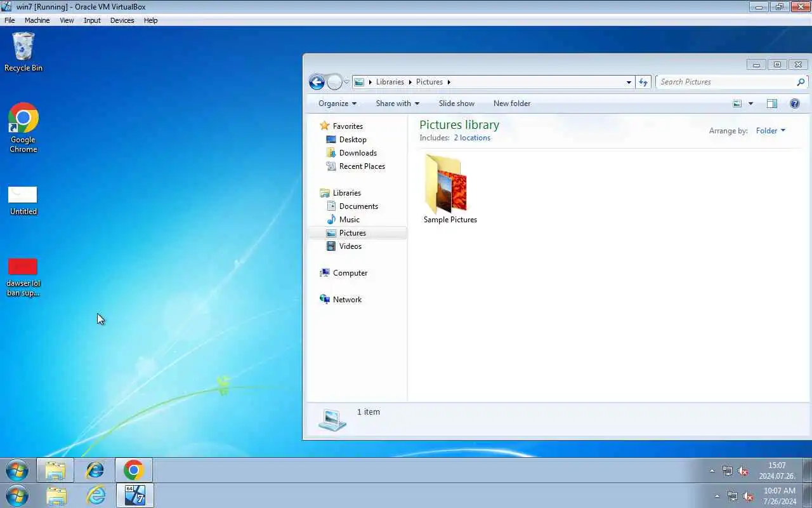This screenshot has width=812, height=508.
Task: Open Videos library
Action: pyautogui.click(x=344, y=246)
